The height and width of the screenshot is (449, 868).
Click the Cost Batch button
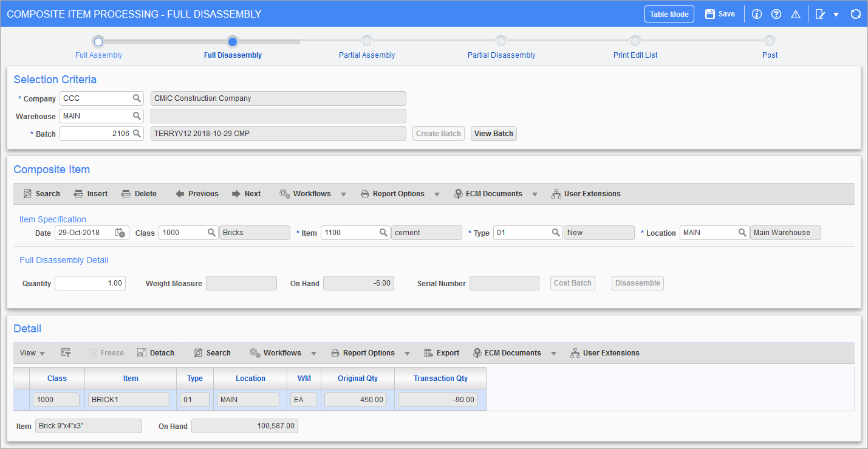(573, 283)
